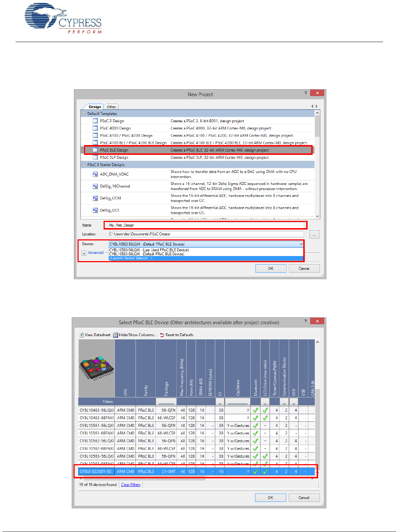Click the DelSig_16Channel starter design icon
Viewport: 396px width, 532px height.
tap(95, 186)
